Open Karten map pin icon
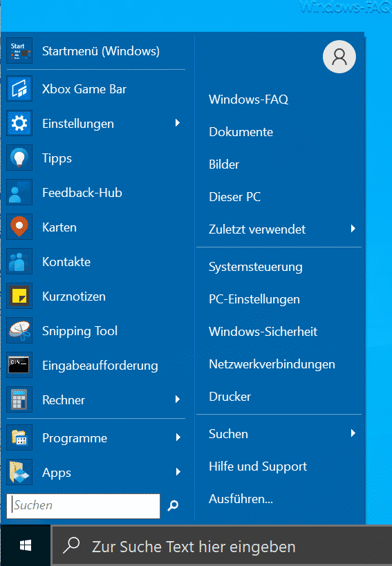This screenshot has width=392, height=566. pos(19,227)
